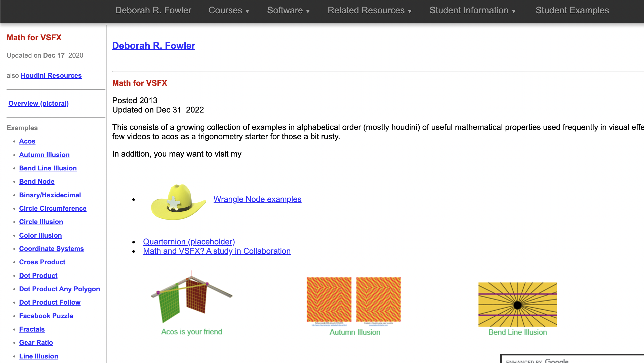The height and width of the screenshot is (363, 644).
Task: Expand the Courses dropdown menu
Action: pyautogui.click(x=229, y=11)
